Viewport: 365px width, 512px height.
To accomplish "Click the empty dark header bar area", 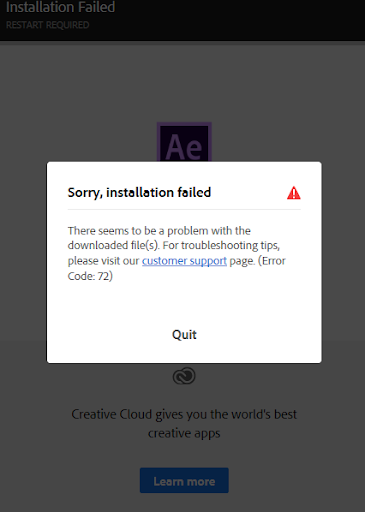I will [x=240, y=20].
